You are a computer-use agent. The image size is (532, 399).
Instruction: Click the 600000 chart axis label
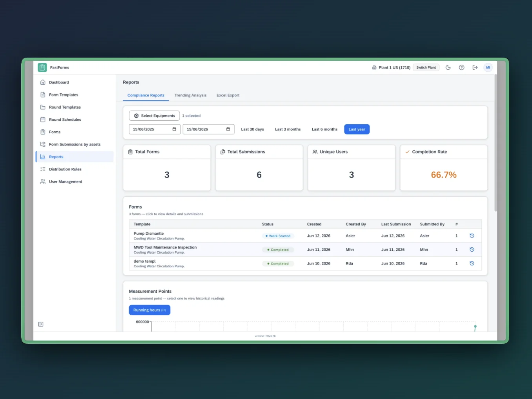tap(142, 322)
